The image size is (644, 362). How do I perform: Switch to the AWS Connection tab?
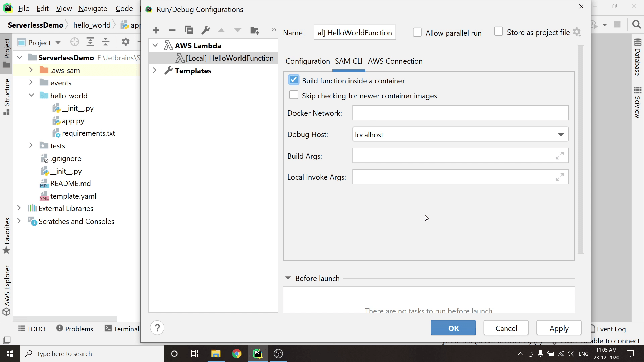pyautogui.click(x=395, y=61)
